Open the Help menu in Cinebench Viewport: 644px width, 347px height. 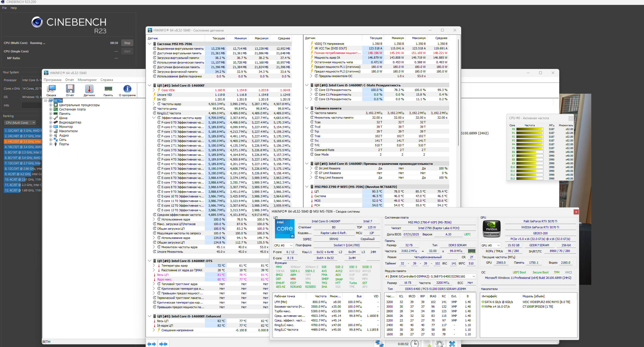[x=14, y=8]
